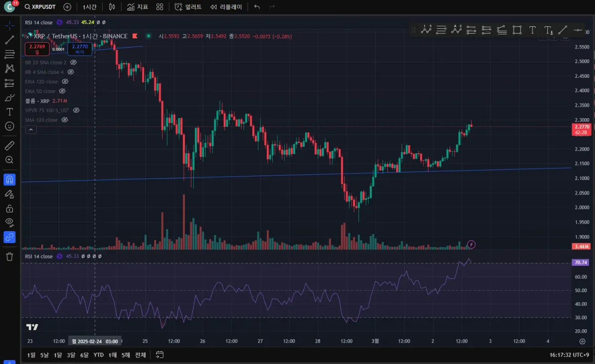Show hidden BB 20 SMA close 2 indicator
Screen dimensions: 595x364
click(73, 62)
